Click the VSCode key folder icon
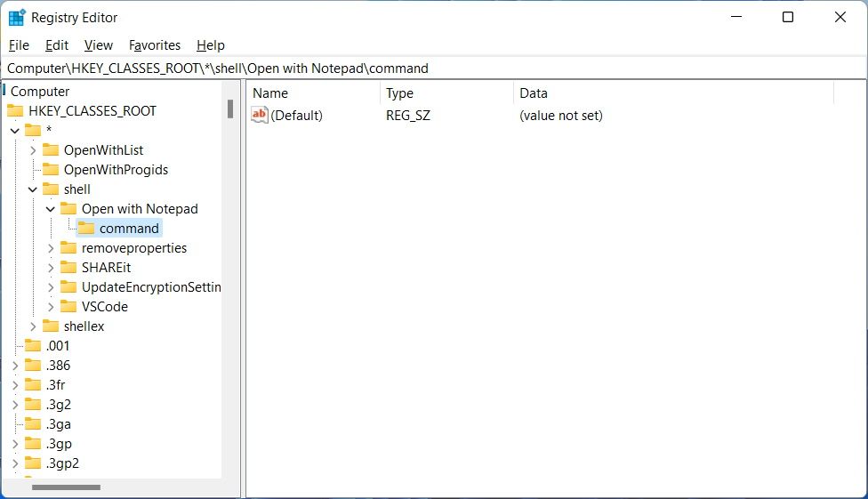This screenshot has height=499, width=868. coord(68,307)
